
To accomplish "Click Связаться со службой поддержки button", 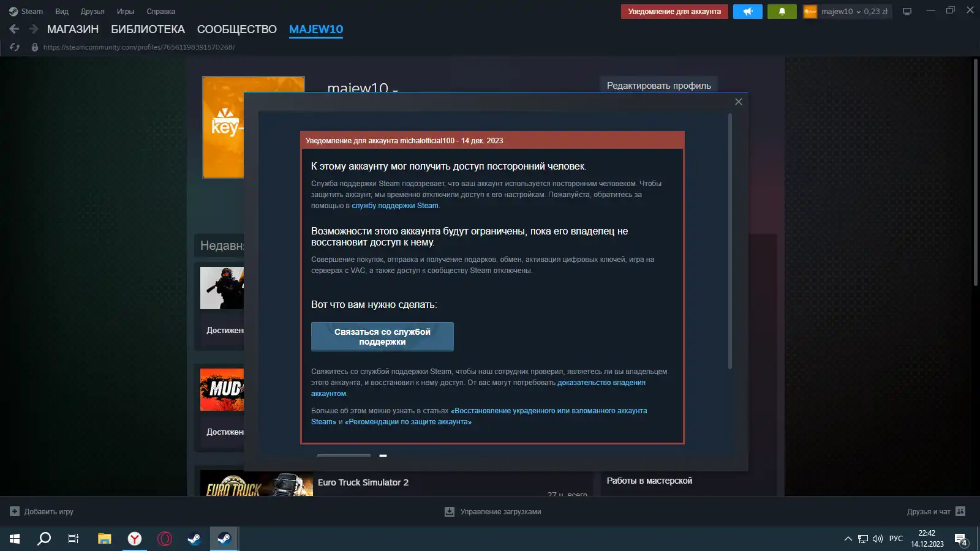I will (x=382, y=337).
